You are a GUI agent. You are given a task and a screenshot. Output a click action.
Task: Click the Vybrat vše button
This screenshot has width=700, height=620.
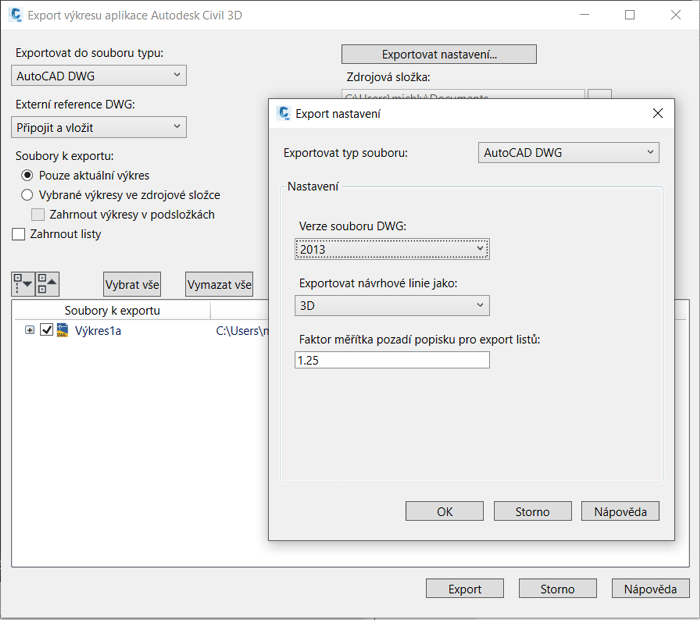pyautogui.click(x=132, y=285)
